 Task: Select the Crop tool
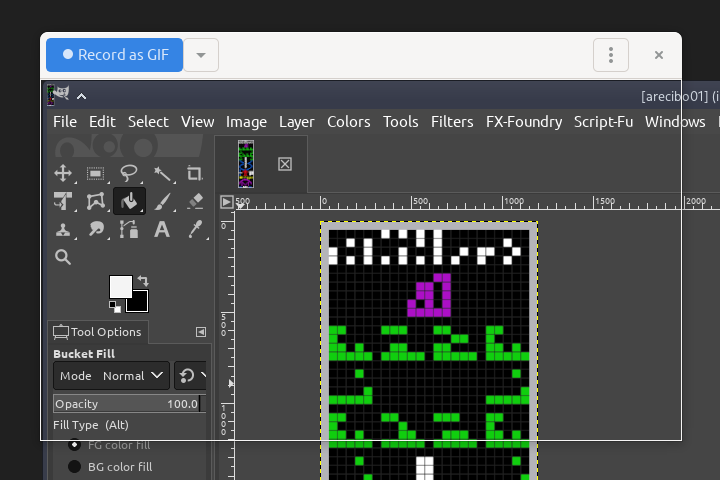(195, 174)
